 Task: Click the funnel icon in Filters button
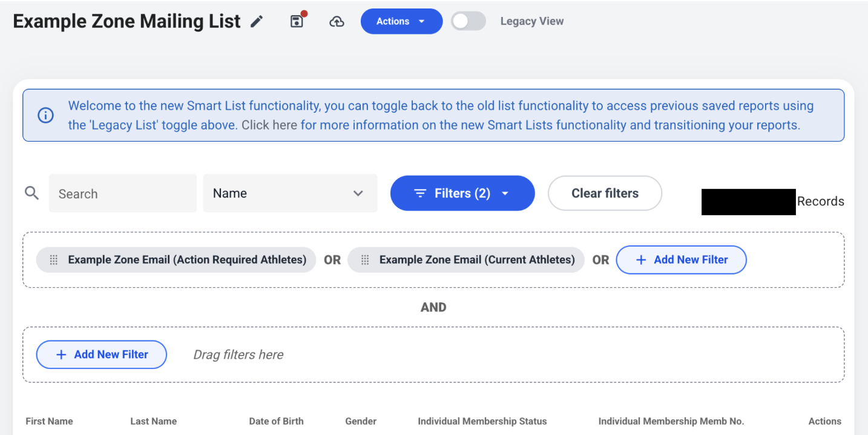coord(420,193)
